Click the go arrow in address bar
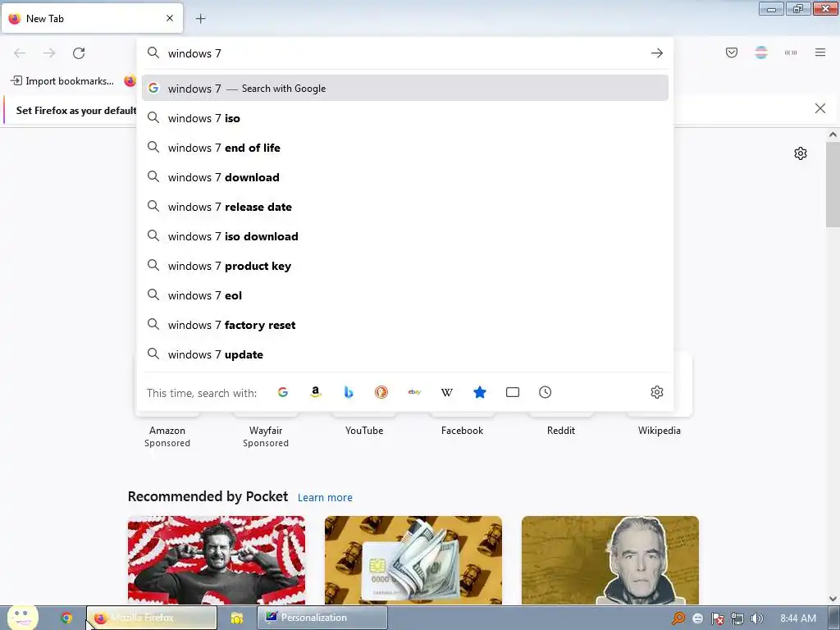This screenshot has width=840, height=630. pos(657,53)
